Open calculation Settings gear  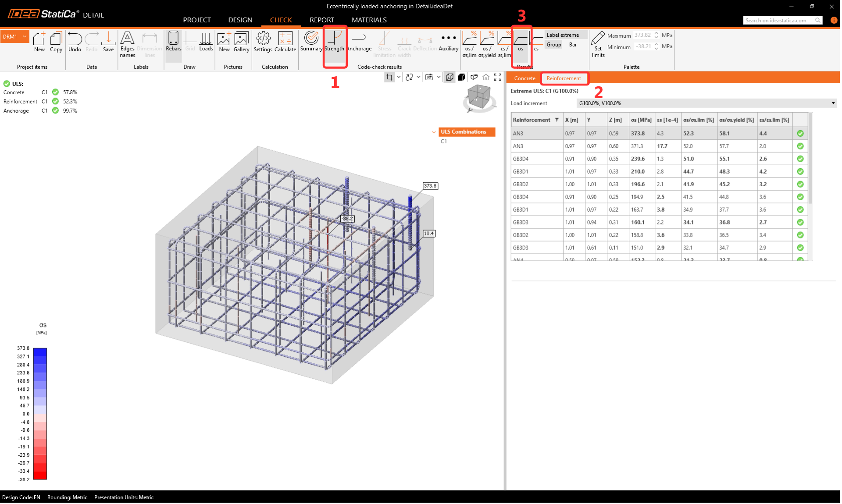(263, 42)
